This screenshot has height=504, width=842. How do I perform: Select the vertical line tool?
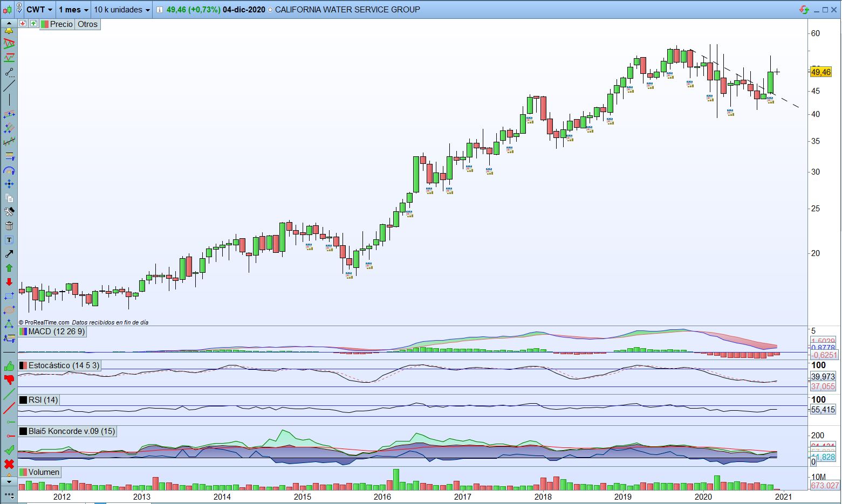(9, 100)
